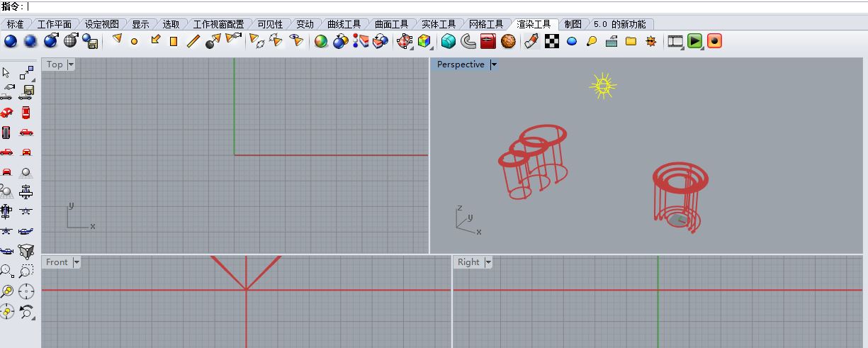Click the checkerboard texture icon

(x=552, y=42)
